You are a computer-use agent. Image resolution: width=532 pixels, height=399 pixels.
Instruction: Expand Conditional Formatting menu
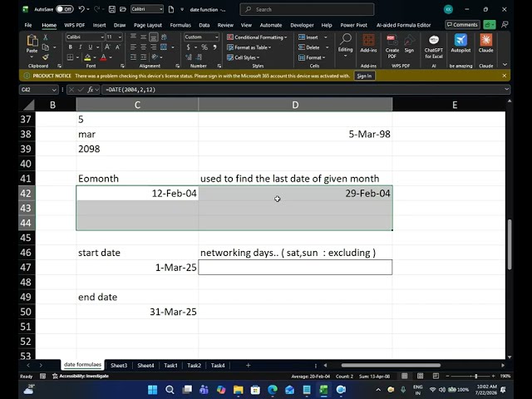257,37
